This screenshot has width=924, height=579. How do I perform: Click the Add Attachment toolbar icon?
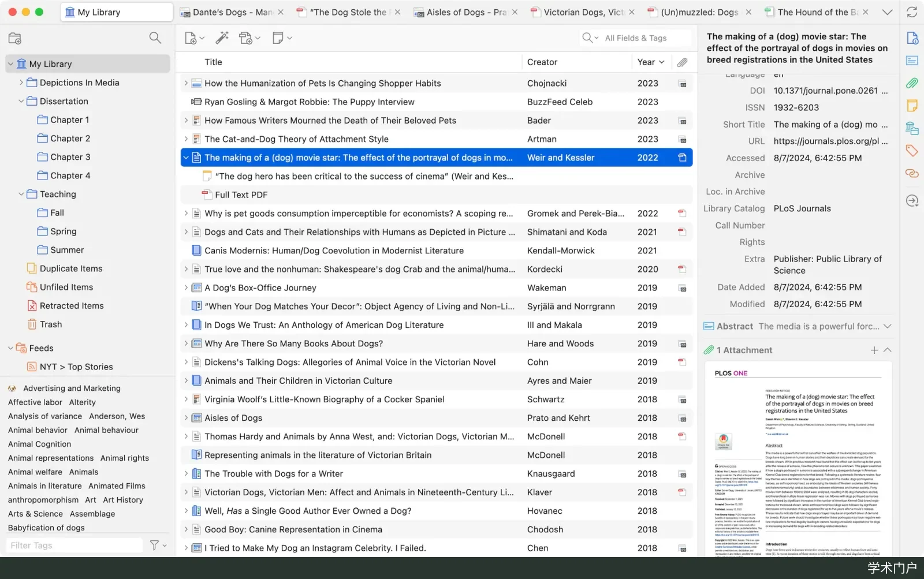click(249, 38)
